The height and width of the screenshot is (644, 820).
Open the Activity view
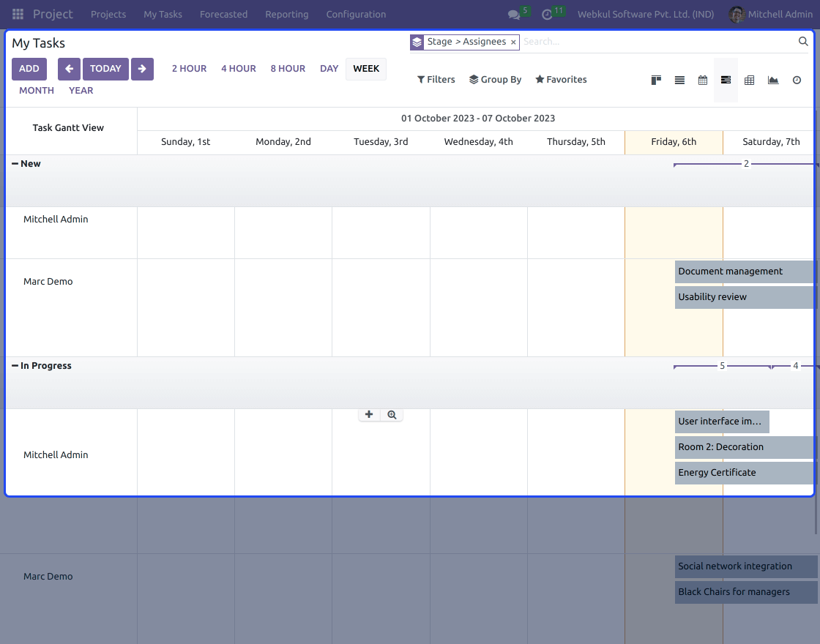click(x=797, y=80)
